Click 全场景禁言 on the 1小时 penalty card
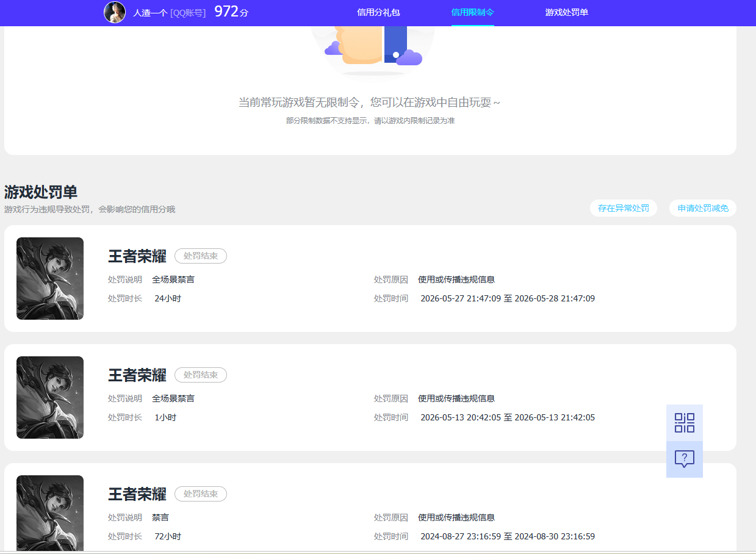 173,398
